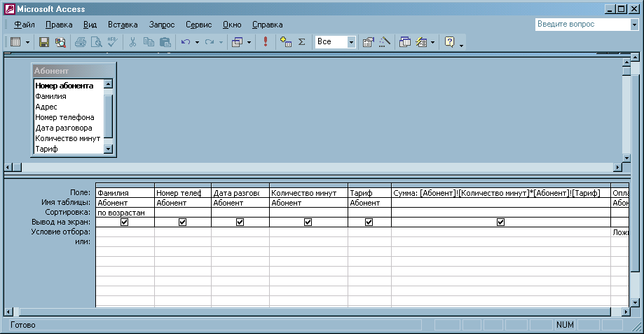Click the 'по возрастан' sort cell
Viewport: 644px width, 334px height.
click(125, 213)
